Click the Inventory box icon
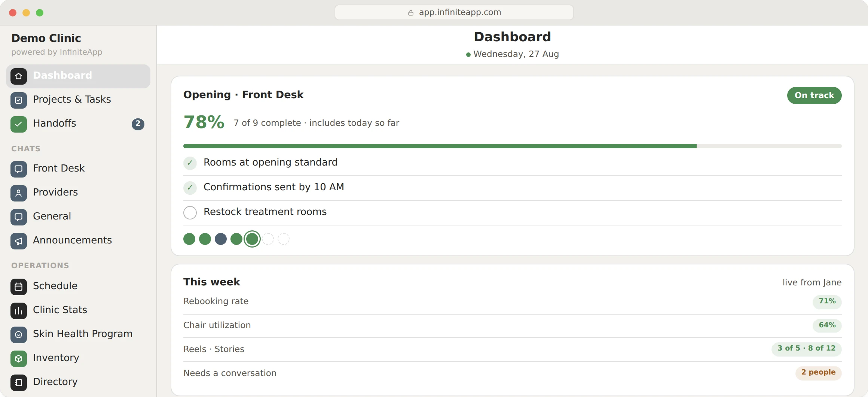 point(19,359)
